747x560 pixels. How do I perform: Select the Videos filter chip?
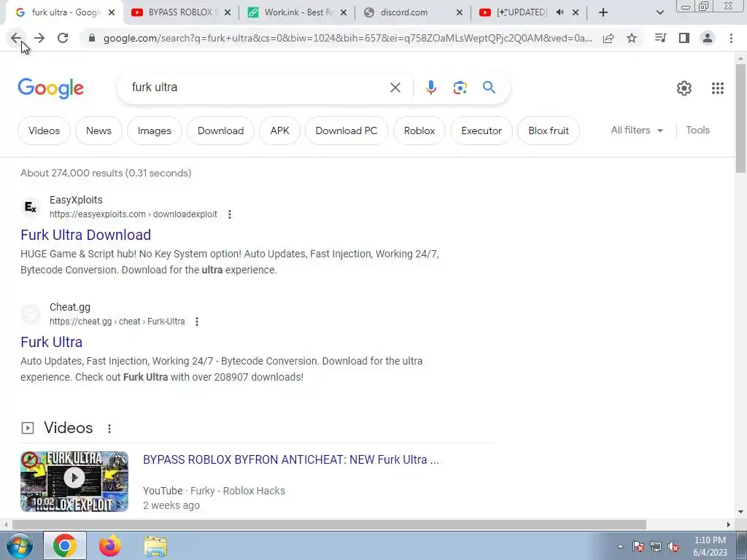[44, 131]
